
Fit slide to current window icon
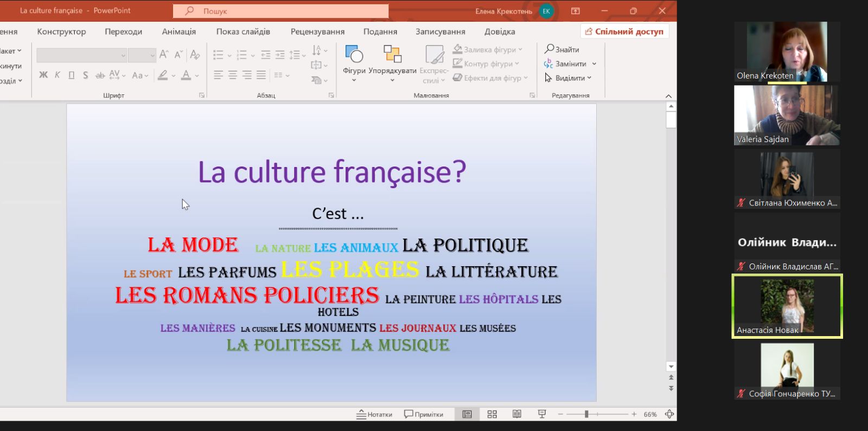(x=669, y=414)
